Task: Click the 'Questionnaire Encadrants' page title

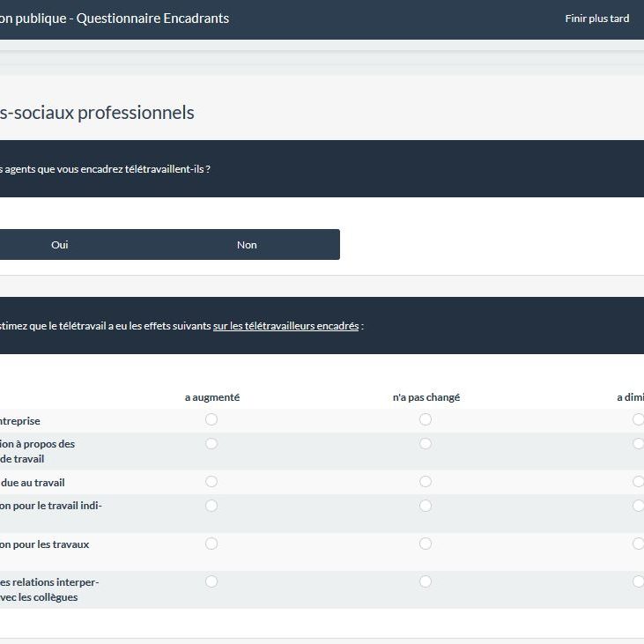Action: click(152, 19)
